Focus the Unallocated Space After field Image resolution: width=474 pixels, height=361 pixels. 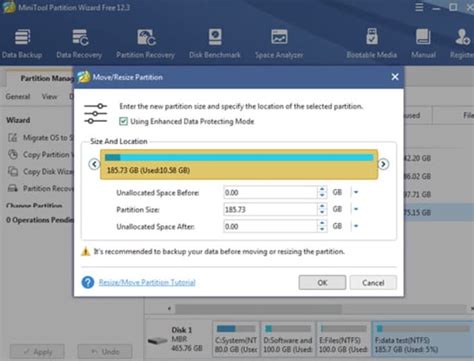[x=270, y=227]
